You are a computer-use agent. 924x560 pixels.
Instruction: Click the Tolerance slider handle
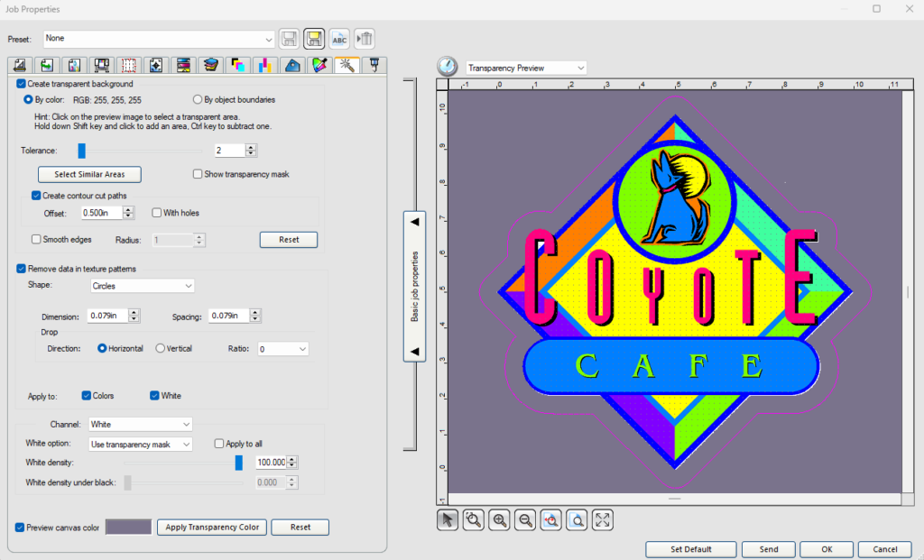[82, 151]
